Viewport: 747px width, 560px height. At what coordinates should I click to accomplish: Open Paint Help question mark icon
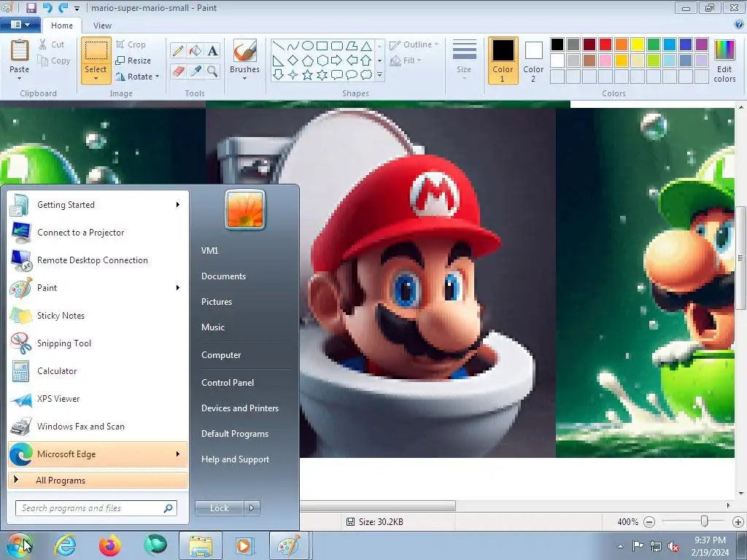739,24
